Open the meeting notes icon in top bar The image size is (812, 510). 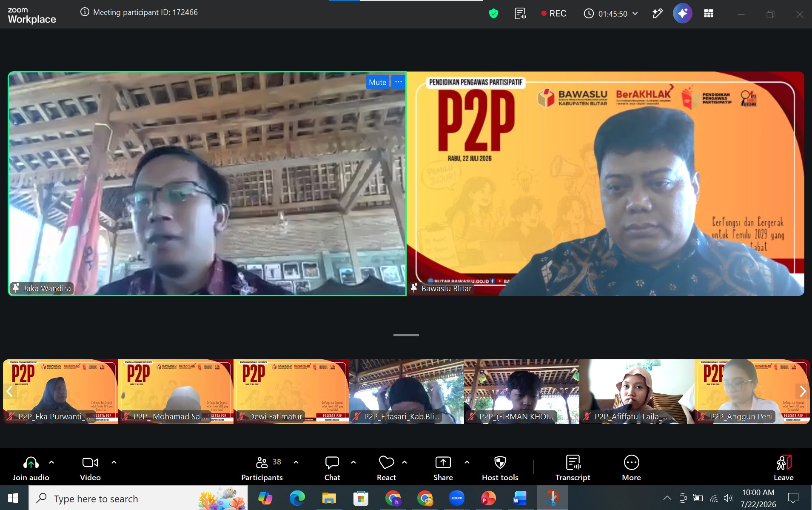coord(520,14)
